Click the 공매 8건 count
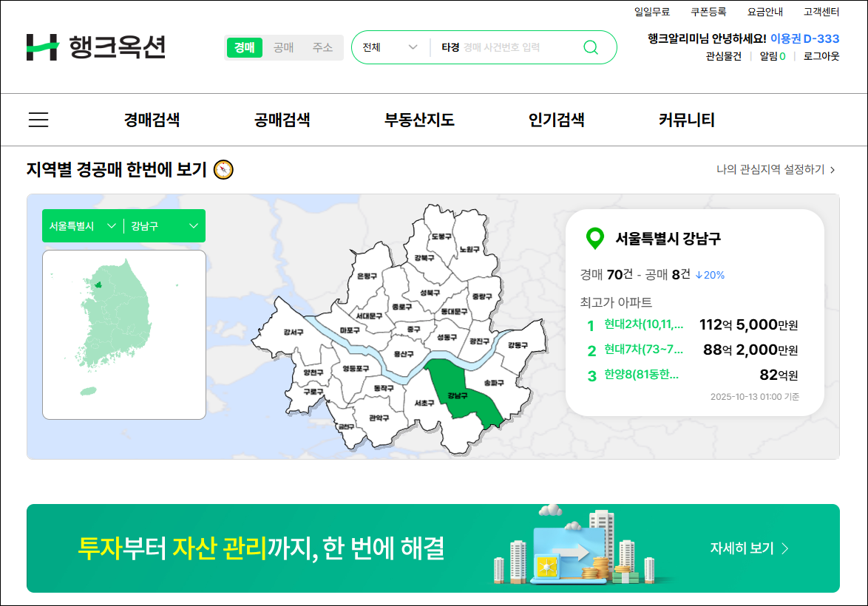The width and height of the screenshot is (868, 606). [x=668, y=274]
